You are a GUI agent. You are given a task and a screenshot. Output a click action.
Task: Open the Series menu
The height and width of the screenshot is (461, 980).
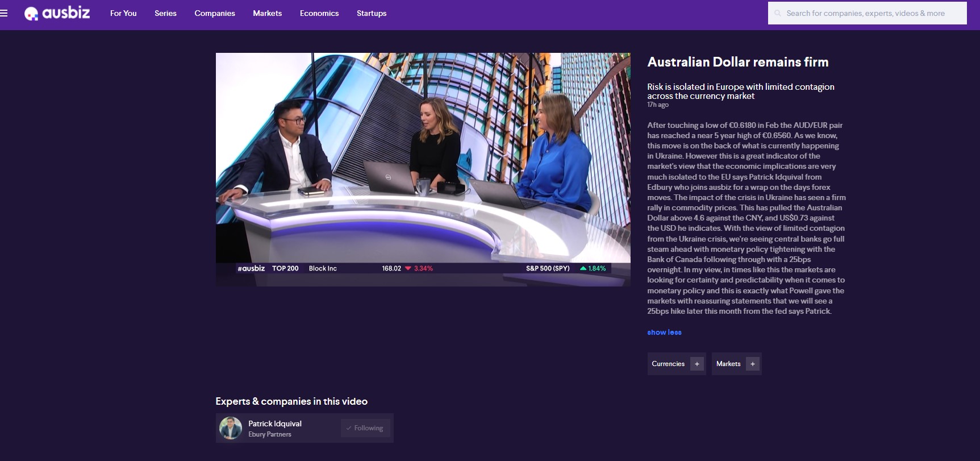pyautogui.click(x=165, y=13)
